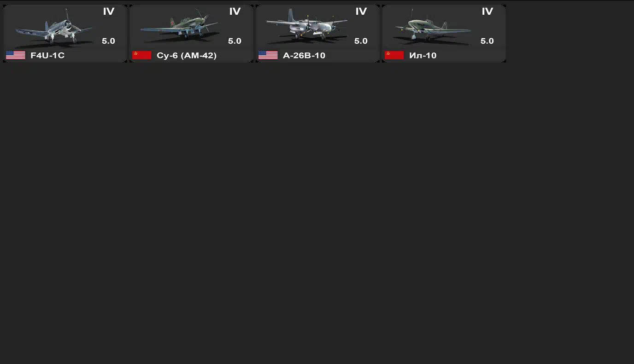Click the US flag next to A-26B-10
The height and width of the screenshot is (364, 634).
click(268, 55)
